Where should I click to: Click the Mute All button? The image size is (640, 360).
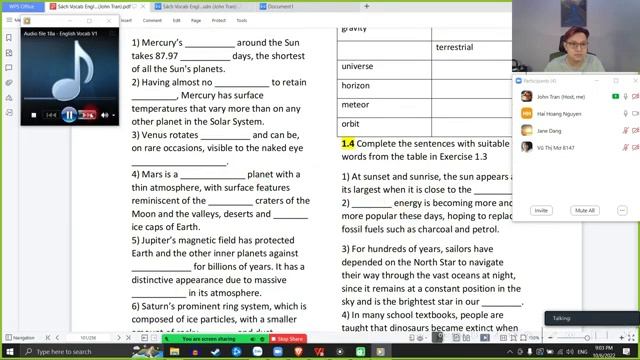pos(584,211)
